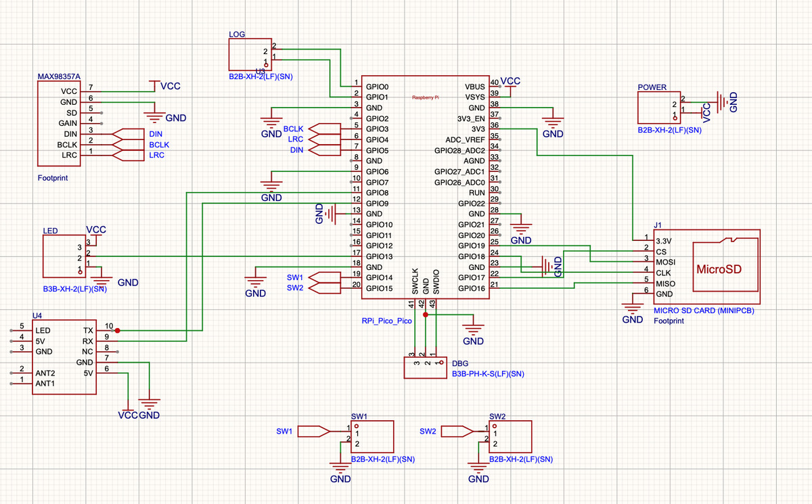812x504 pixels.
Task: Select the 3.3V pin on MicroSD
Action: 664,240
